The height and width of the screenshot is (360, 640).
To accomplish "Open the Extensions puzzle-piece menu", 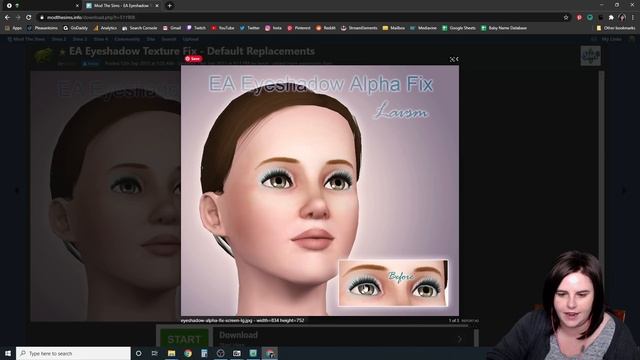I will click(x=611, y=18).
